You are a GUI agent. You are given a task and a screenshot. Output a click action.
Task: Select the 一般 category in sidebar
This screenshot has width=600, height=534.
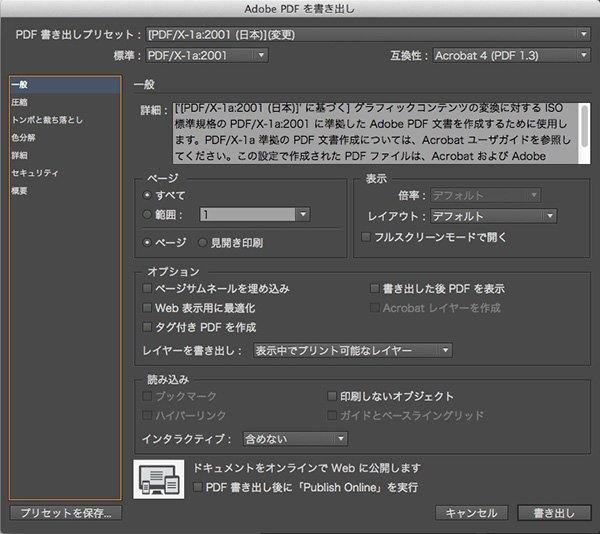(x=65, y=85)
